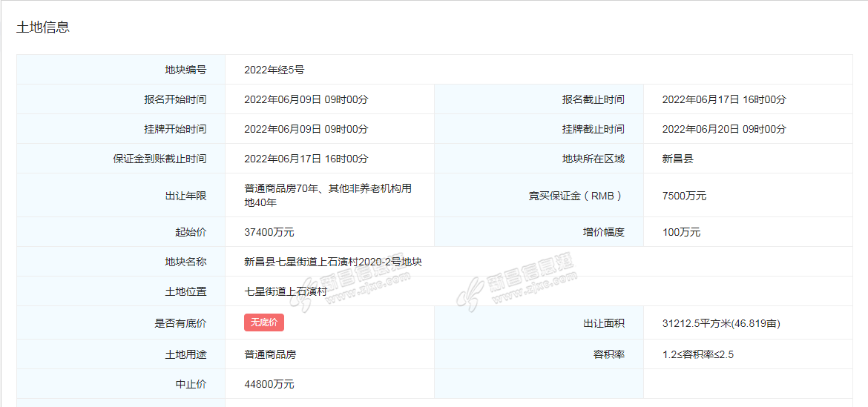Click the 保证金到账截止时间 label
This screenshot has width=868, height=407.
(x=154, y=159)
